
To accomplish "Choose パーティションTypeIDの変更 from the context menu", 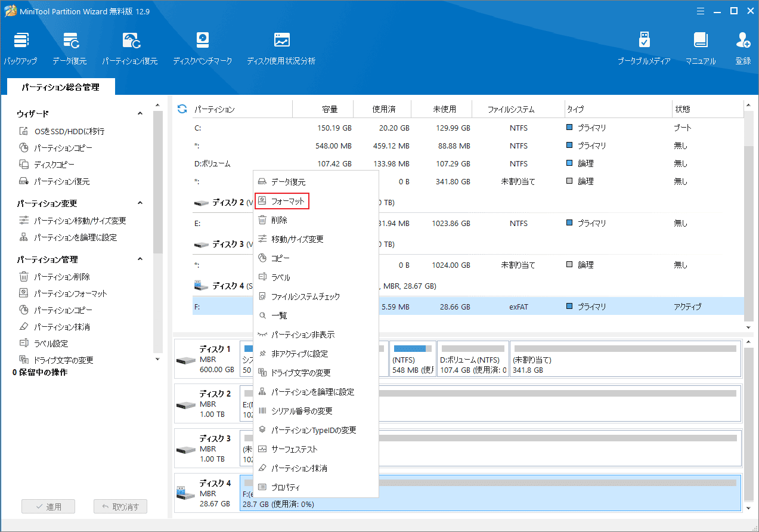I will click(316, 430).
